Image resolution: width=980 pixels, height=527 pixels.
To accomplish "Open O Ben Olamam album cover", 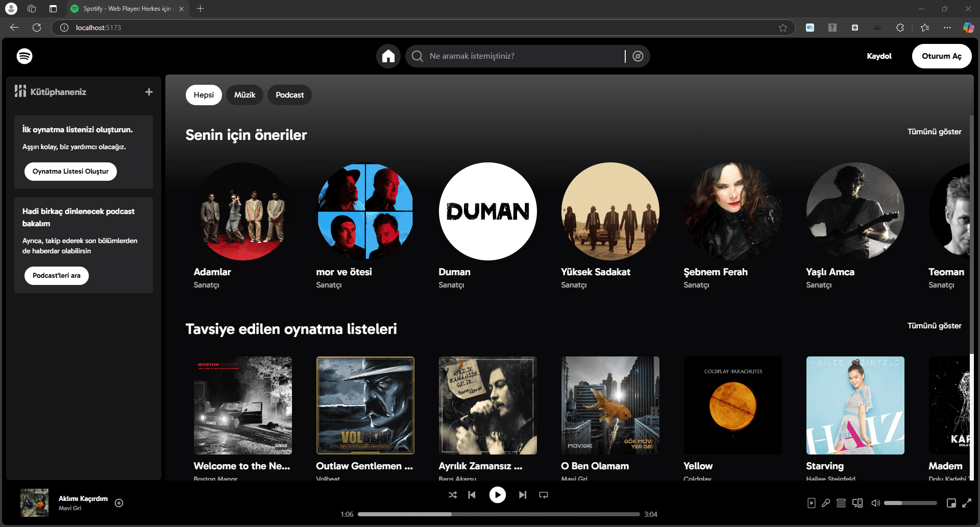I will click(610, 405).
